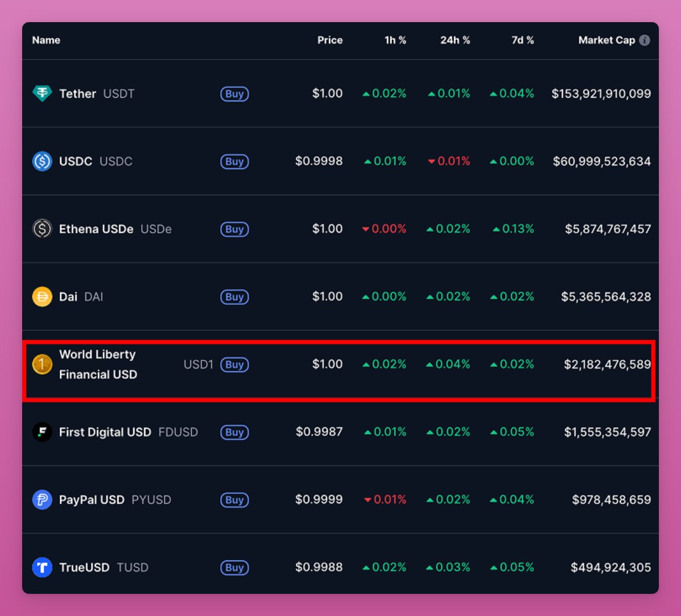Click market cap value $1,555,354,597
The height and width of the screenshot is (616, 681).
607,432
